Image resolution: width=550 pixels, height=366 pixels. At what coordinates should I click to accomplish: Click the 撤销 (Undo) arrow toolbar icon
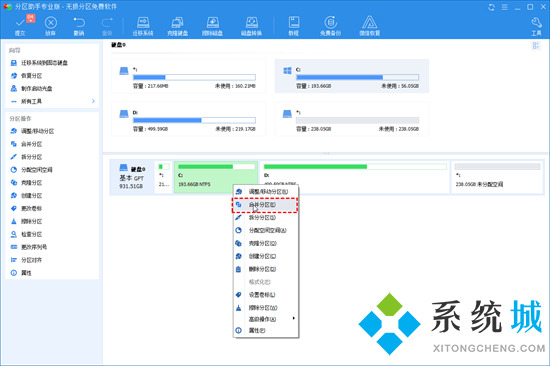pos(79,26)
